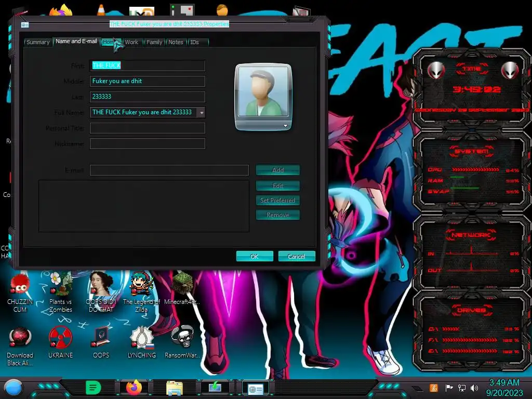The height and width of the screenshot is (399, 532).
Task: Go to the IDs tab
Action: 194,42
